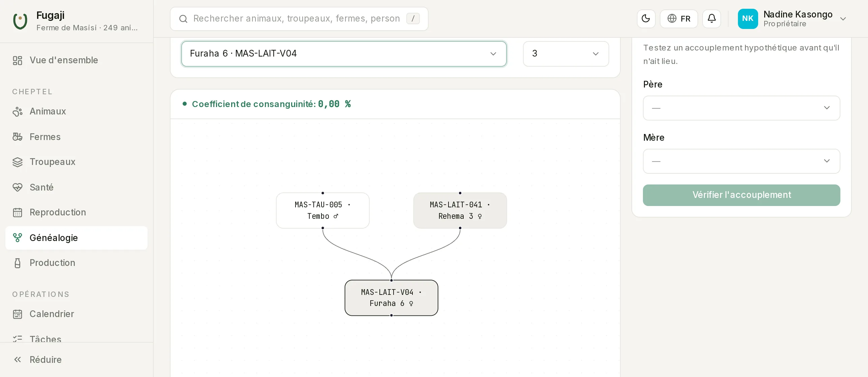Viewport: 868px width, 377px height.
Task: Click the Propriétaire role label
Action: pyautogui.click(x=785, y=24)
